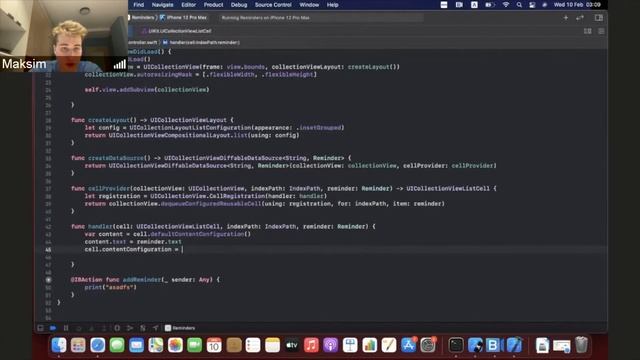Open Terminal from the Dock

click(x=456, y=345)
